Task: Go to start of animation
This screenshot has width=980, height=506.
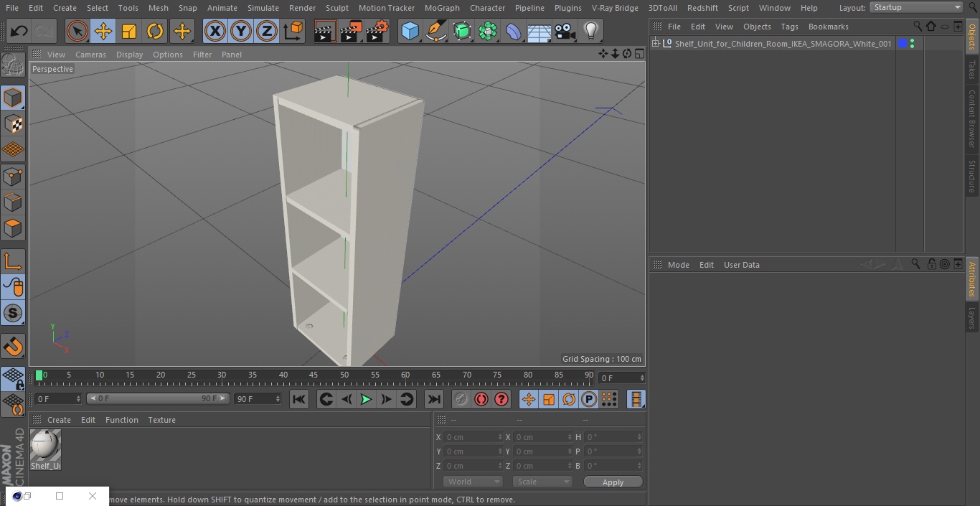Action: click(299, 399)
